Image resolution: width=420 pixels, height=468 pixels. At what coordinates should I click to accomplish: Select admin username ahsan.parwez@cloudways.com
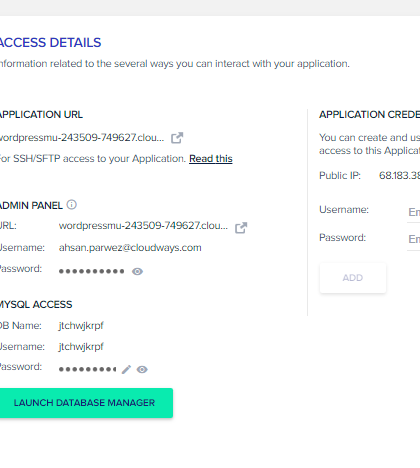click(x=130, y=248)
